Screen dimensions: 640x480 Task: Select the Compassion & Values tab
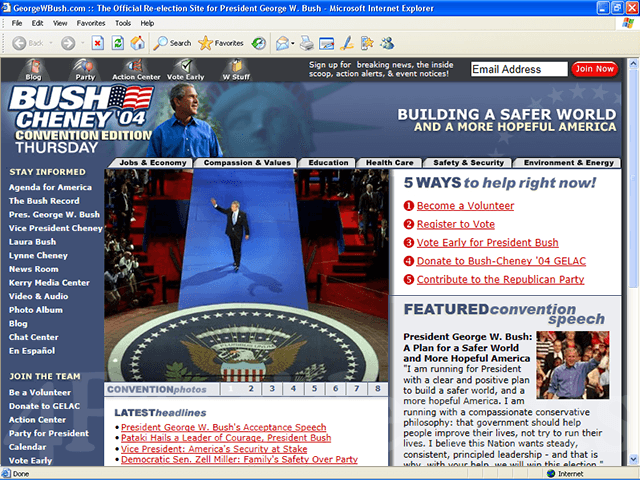[x=247, y=162]
